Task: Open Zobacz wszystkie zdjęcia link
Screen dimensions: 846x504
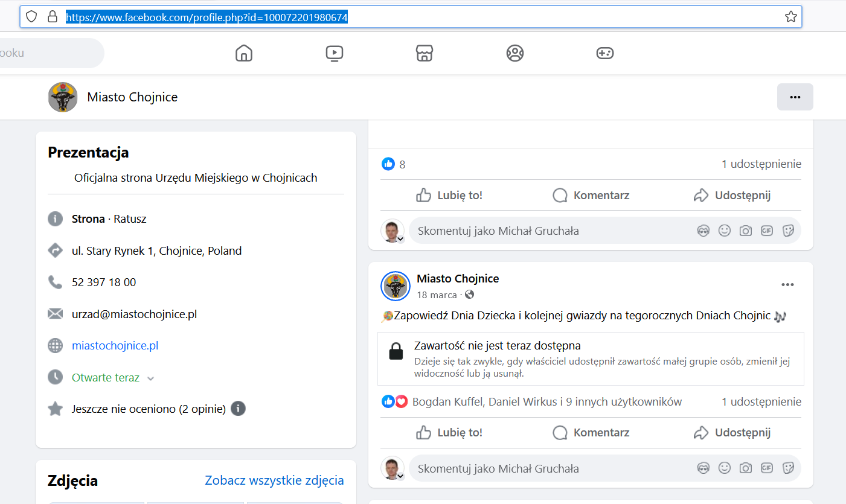Action: pos(274,480)
